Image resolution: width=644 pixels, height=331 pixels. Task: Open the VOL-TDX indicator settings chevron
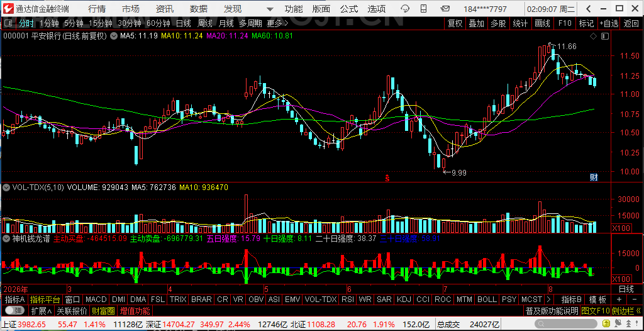[x=6, y=188]
